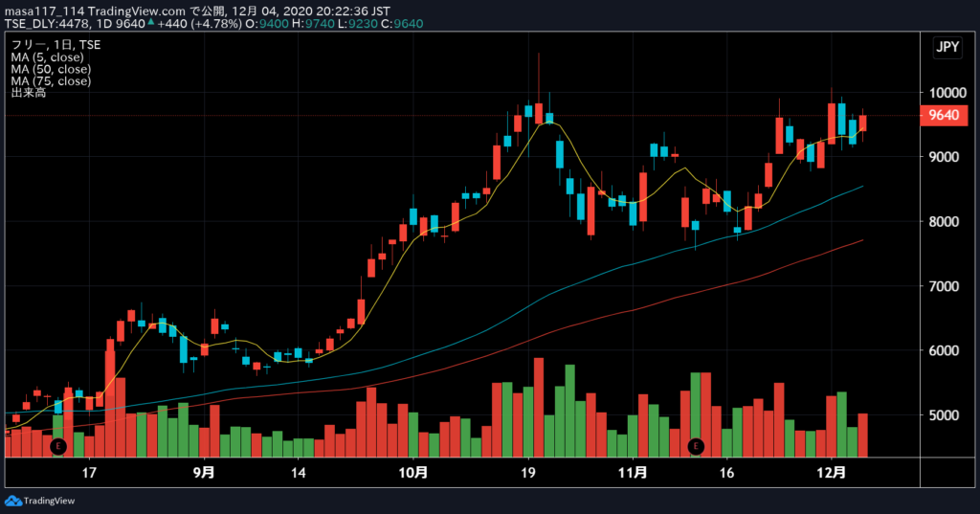Click the 11月 date axis label
The height and width of the screenshot is (514, 980).
tap(633, 472)
